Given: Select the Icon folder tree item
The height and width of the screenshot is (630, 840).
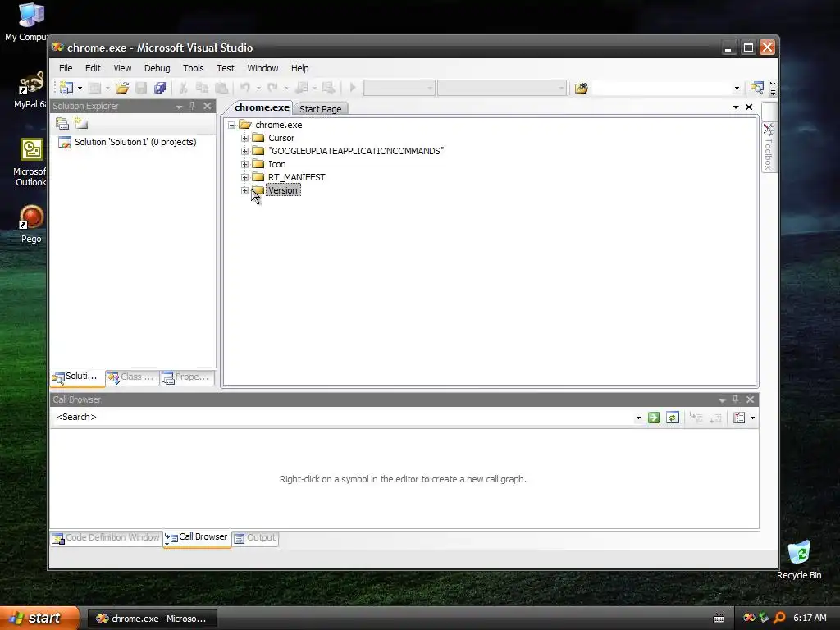Looking at the screenshot, I should coord(277,164).
